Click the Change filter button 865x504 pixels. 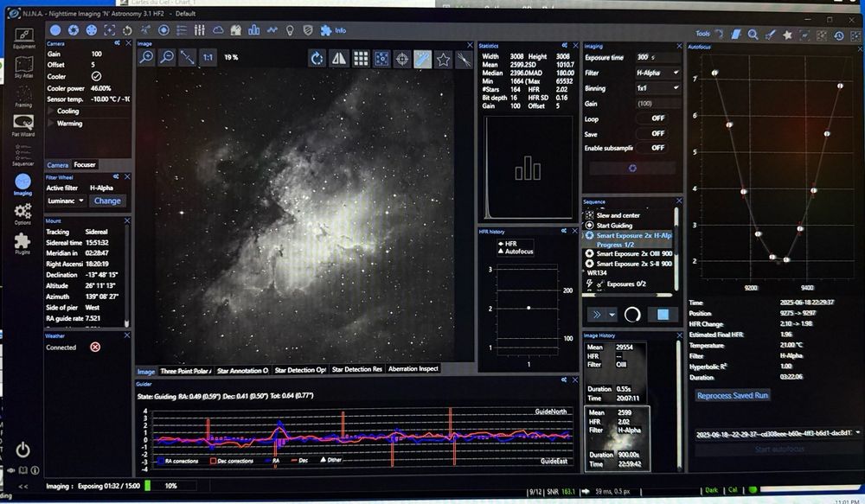coord(107,201)
